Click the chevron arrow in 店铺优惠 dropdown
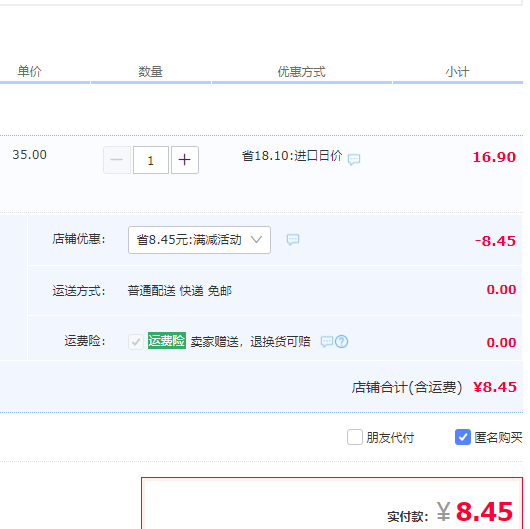The image size is (530, 529). (257, 240)
